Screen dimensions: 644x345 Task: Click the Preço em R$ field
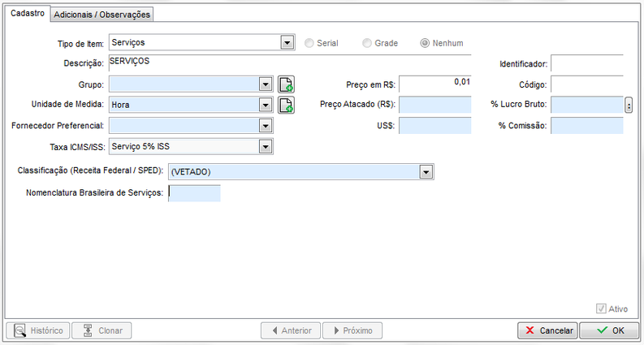pyautogui.click(x=434, y=84)
